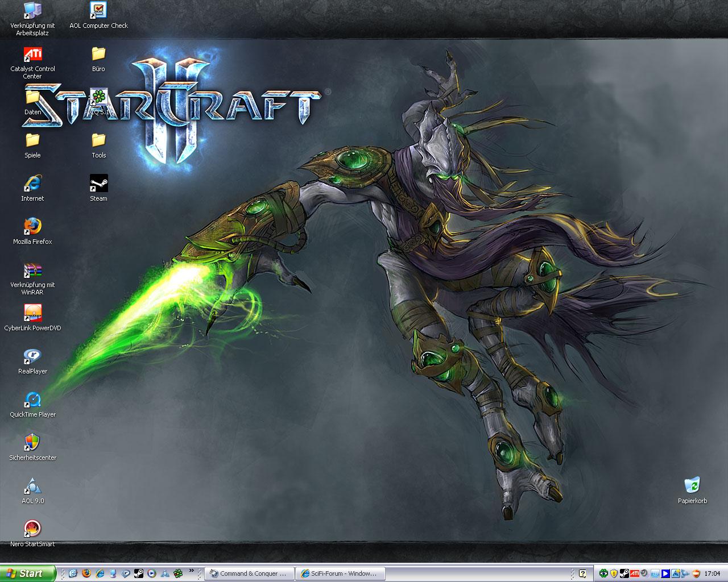This screenshot has height=582, width=728.
Task: Select the AOL 9.0 desktop shortcut
Action: [x=32, y=486]
